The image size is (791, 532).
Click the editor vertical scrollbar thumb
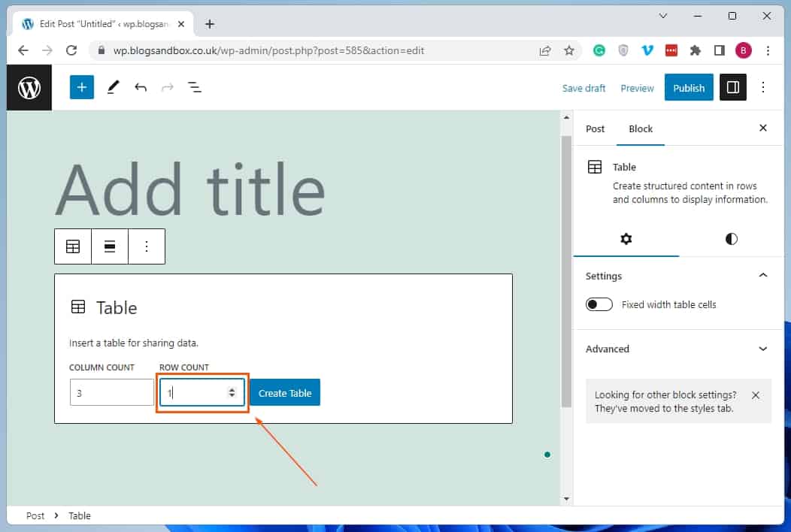point(566,271)
